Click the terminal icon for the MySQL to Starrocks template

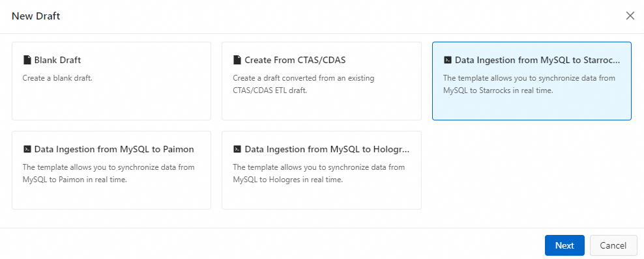(x=448, y=61)
